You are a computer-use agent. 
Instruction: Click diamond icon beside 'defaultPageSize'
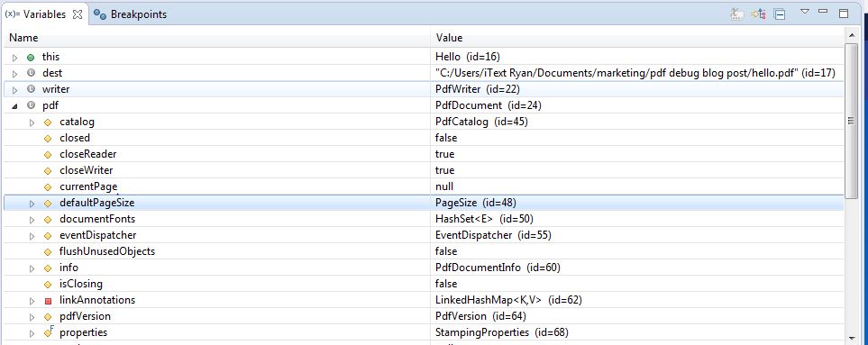tap(48, 204)
